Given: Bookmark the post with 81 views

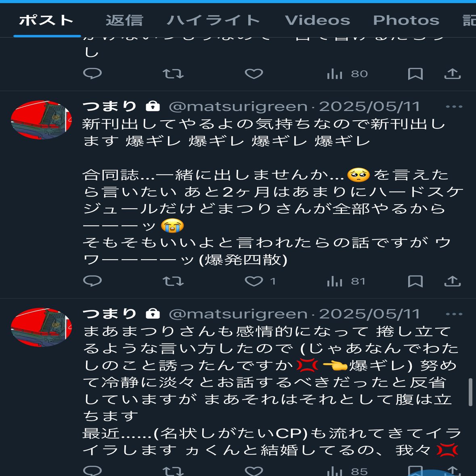Looking at the screenshot, I should [x=415, y=281].
